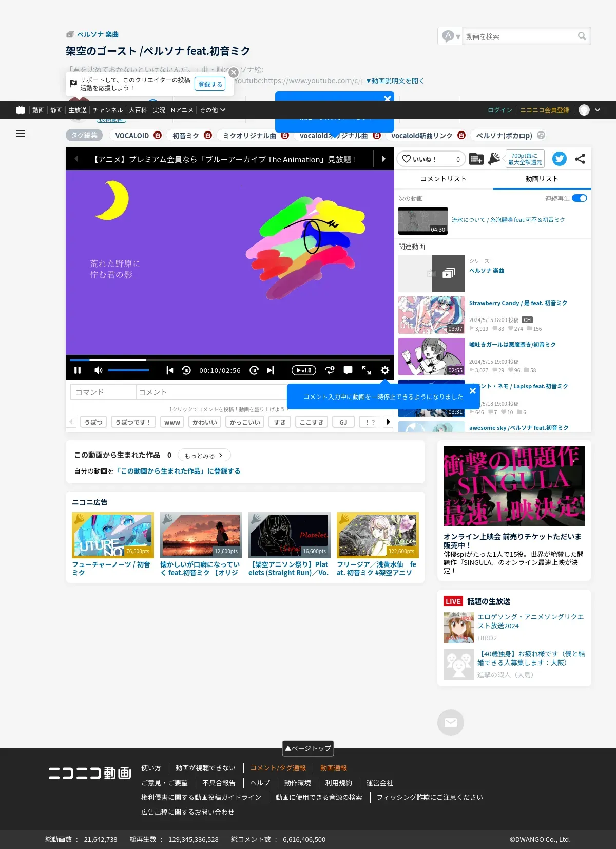Image resolution: width=616 pixels, height=849 pixels.
Task: Rewind 10 seconds in the player
Action: tap(186, 370)
